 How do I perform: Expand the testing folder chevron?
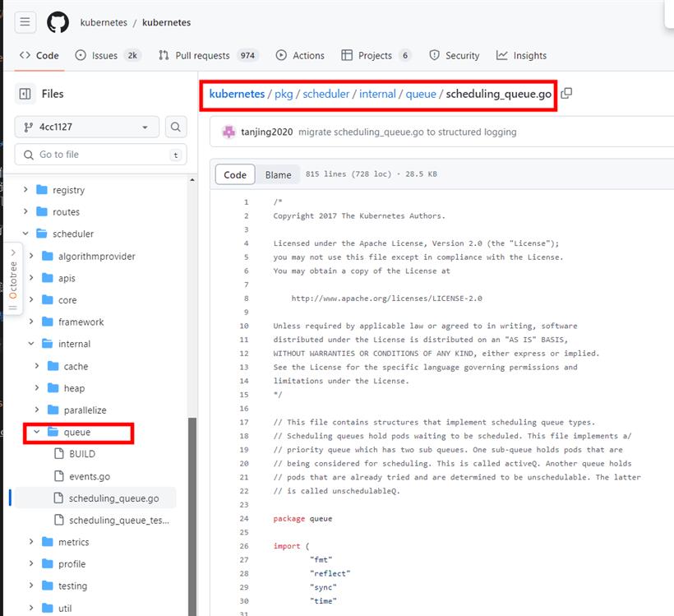[31, 585]
